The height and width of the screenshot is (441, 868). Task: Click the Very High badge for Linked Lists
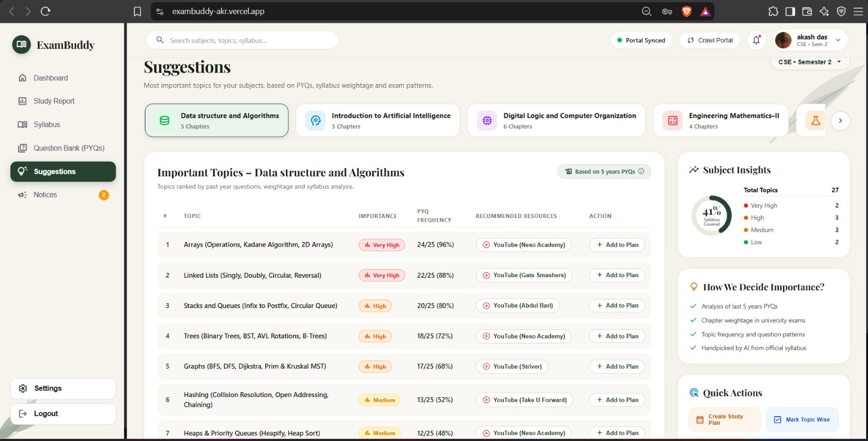382,275
